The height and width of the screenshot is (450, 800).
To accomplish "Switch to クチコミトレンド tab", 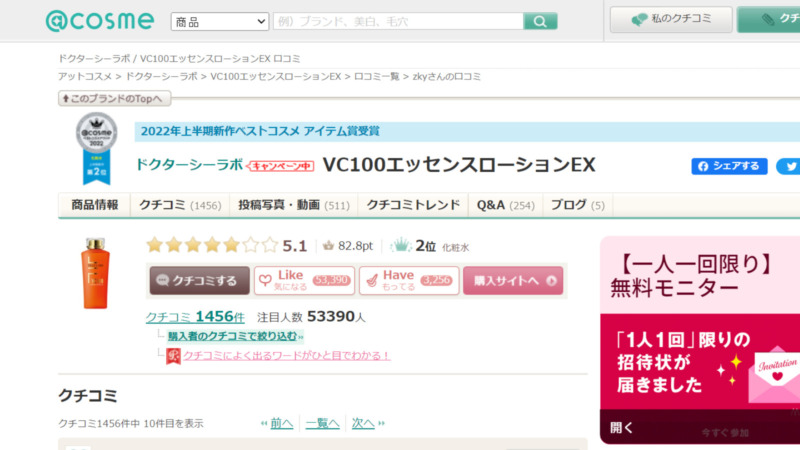I will point(413,205).
